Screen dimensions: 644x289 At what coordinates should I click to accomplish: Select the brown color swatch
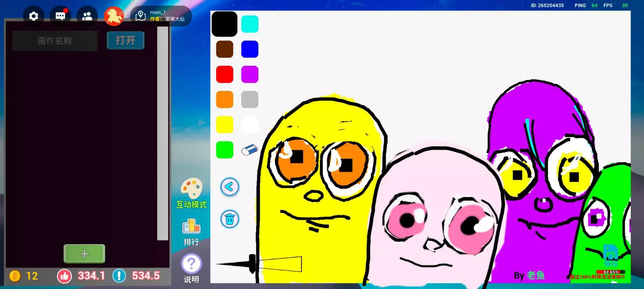pos(224,49)
